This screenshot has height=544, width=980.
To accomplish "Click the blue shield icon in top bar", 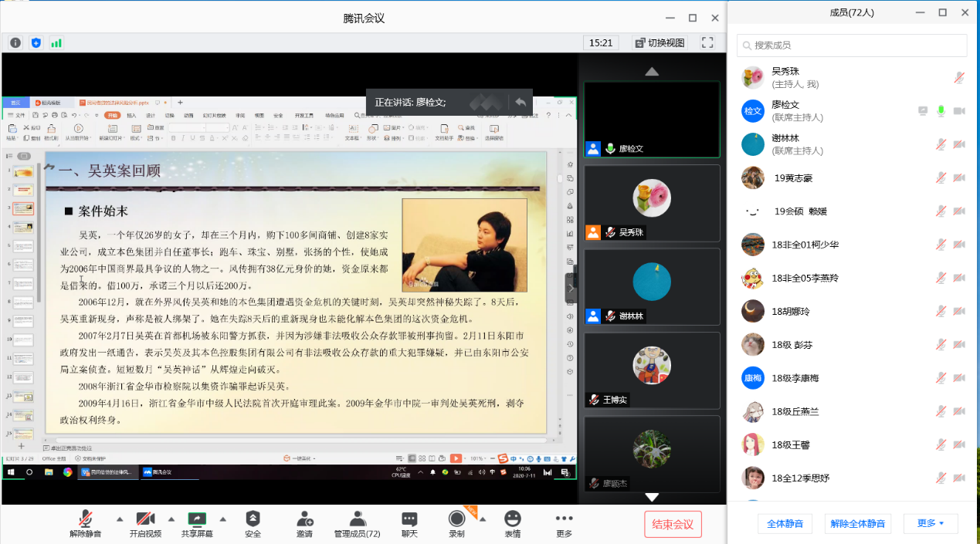I will (x=36, y=42).
